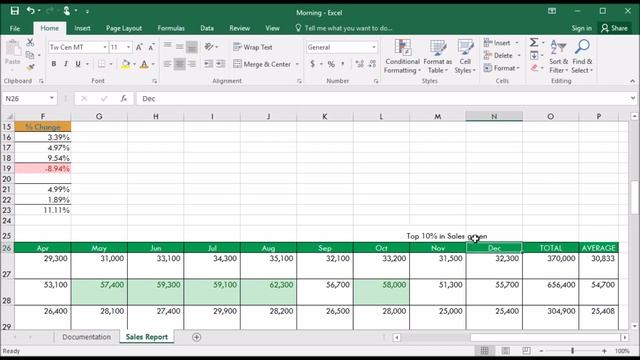The height and width of the screenshot is (360, 640).
Task: Apply the red Font Color
Action: (144, 64)
